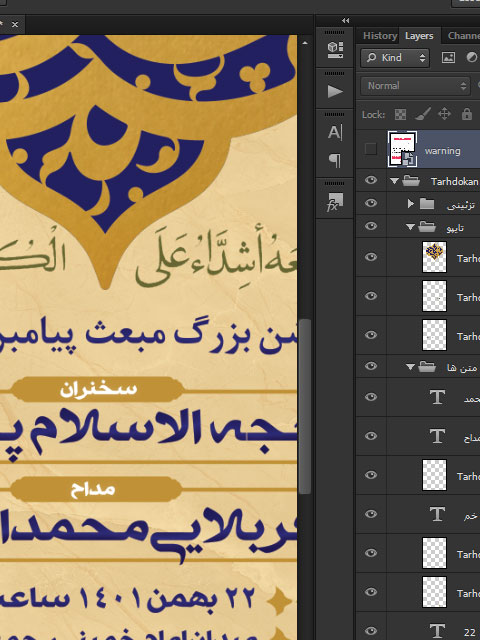
Task: Toggle visibility of خم text layer
Action: (x=371, y=513)
